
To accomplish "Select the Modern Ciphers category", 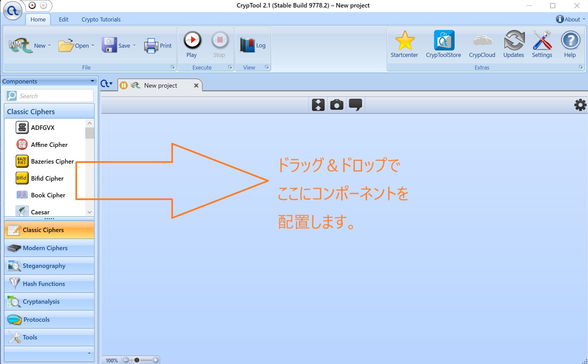I will pyautogui.click(x=49, y=248).
